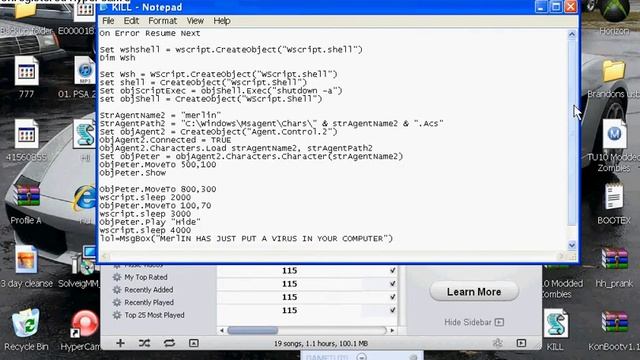The height and width of the screenshot is (360, 640).
Task: Click the 'On Error Resume Next' line
Action: [x=150, y=33]
